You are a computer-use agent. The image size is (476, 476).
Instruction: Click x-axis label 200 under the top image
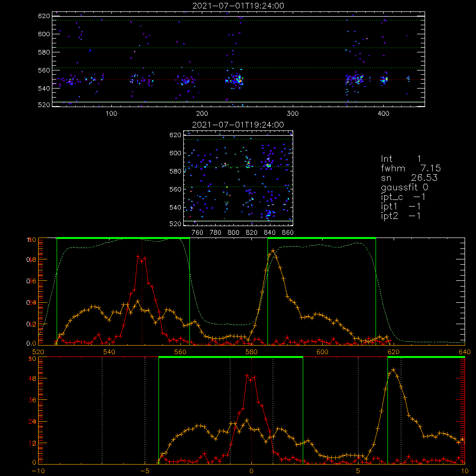pyautogui.click(x=202, y=114)
